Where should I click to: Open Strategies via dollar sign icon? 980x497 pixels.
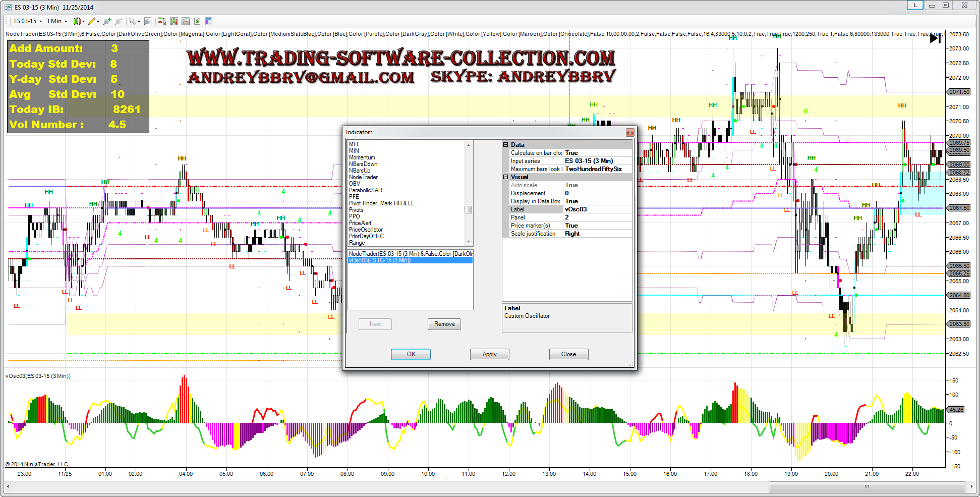[x=197, y=21]
